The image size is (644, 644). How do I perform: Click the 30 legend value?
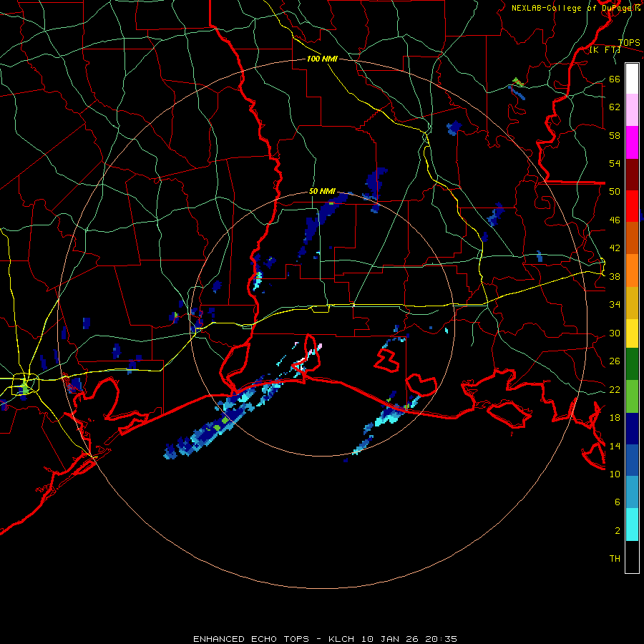615,333
